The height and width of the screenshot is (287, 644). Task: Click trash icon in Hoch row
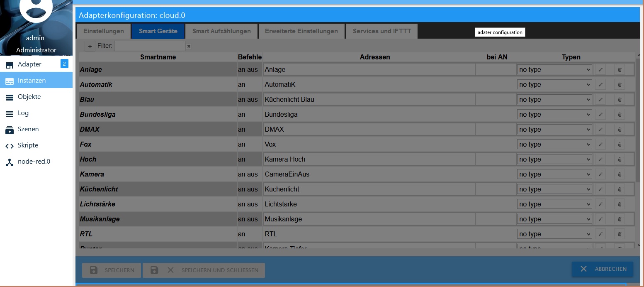coord(620,159)
